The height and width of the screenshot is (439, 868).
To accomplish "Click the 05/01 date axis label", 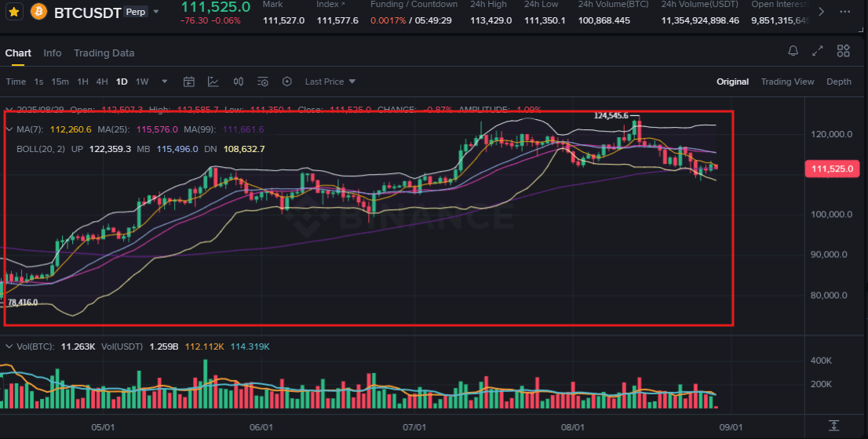I will click(x=103, y=428).
